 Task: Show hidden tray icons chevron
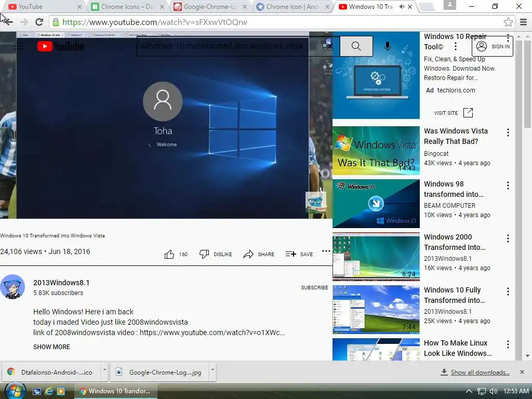[469, 391]
